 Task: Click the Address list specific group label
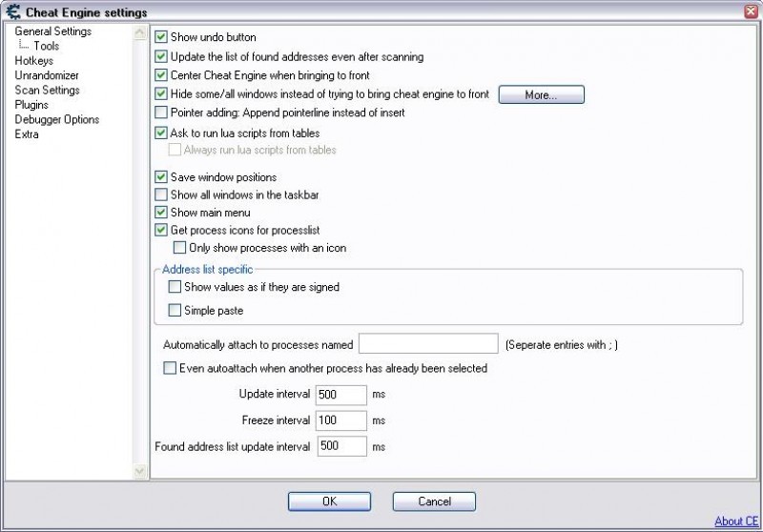pyautogui.click(x=207, y=270)
